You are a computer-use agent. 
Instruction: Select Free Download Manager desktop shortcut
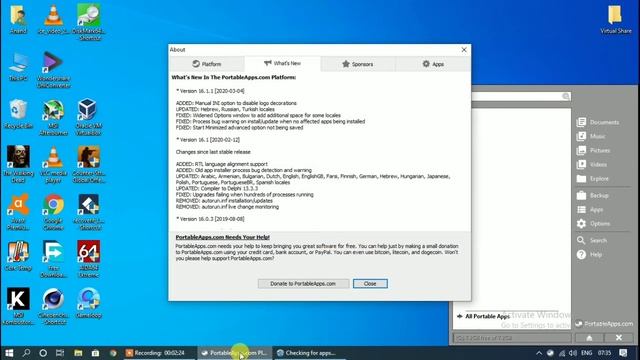[53, 260]
